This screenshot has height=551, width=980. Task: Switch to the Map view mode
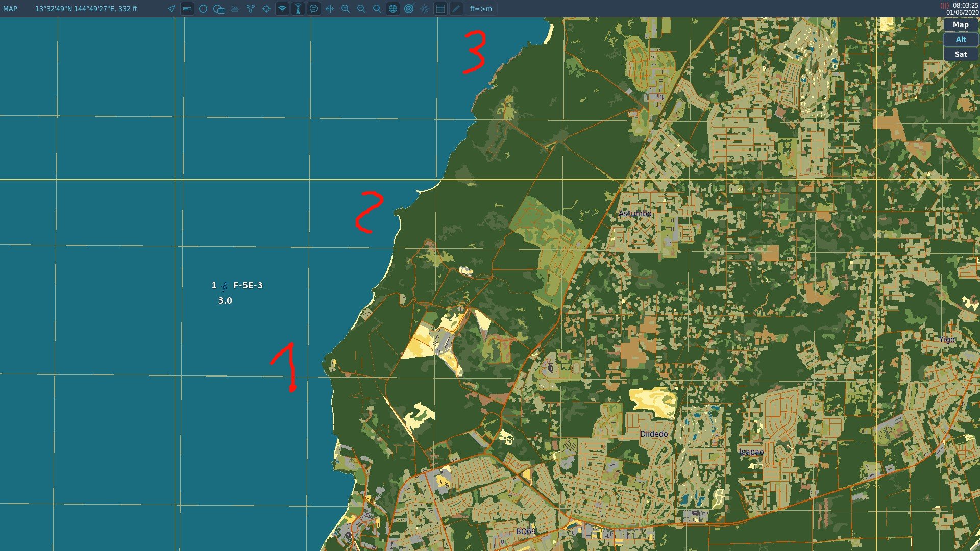(961, 24)
